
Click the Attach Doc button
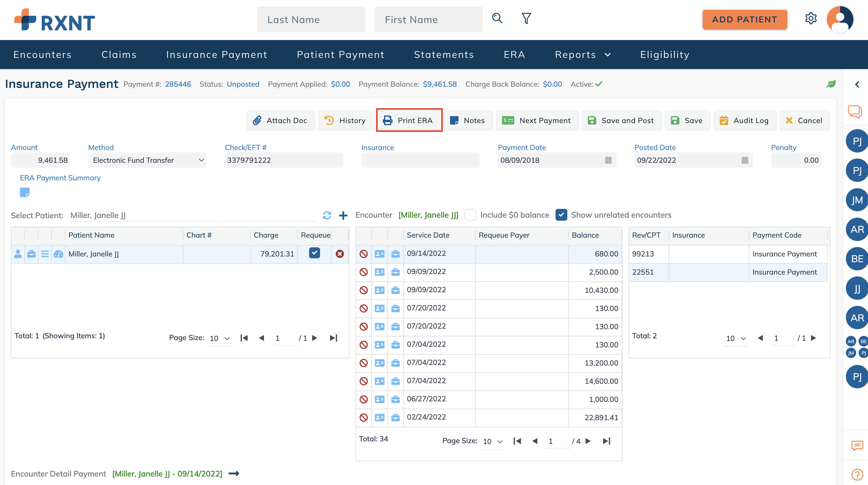tap(280, 121)
